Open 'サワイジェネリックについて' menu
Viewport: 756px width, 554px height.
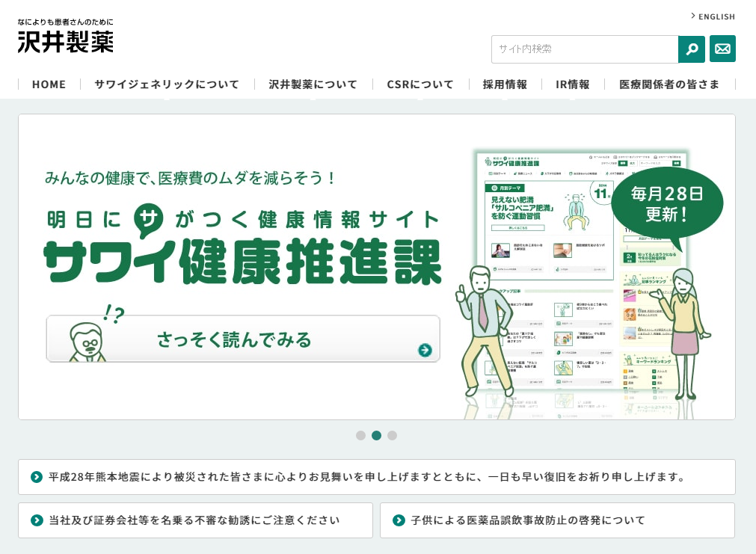[x=167, y=84]
